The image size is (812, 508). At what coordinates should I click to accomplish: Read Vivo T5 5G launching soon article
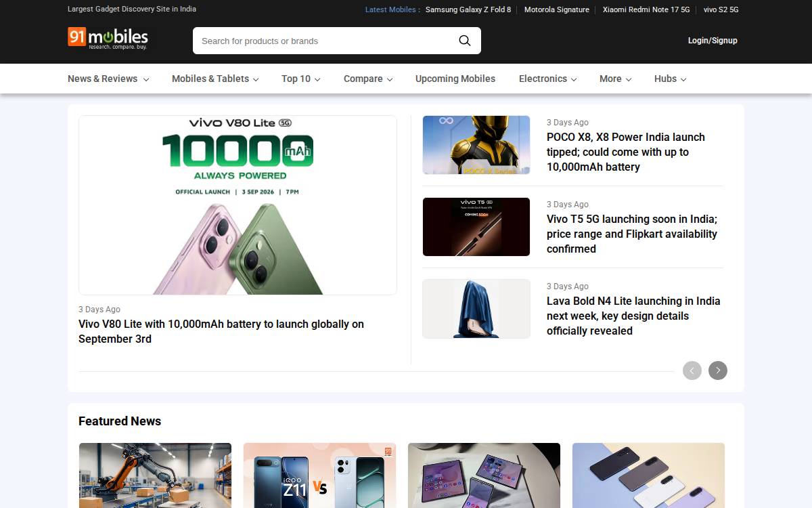632,234
